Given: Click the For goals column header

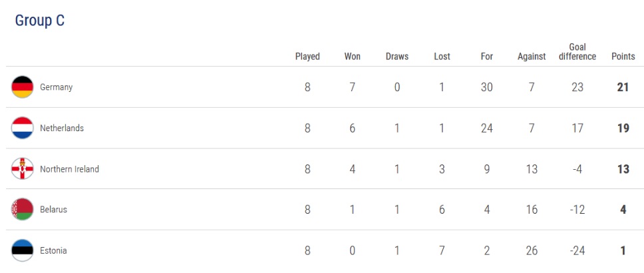Looking at the screenshot, I should tap(487, 57).
